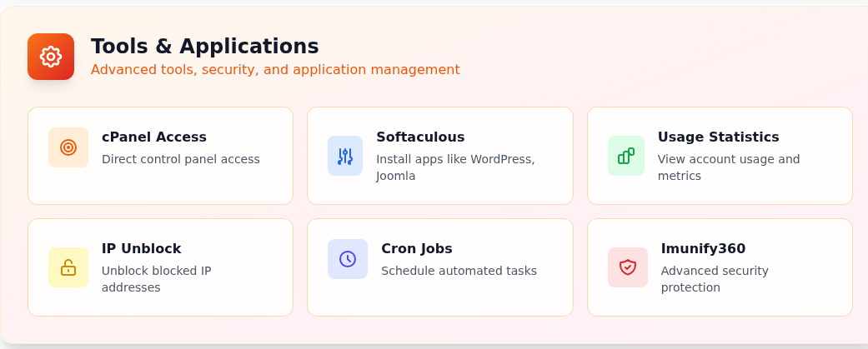Click 'View account usage and metrics' text

[x=729, y=167]
